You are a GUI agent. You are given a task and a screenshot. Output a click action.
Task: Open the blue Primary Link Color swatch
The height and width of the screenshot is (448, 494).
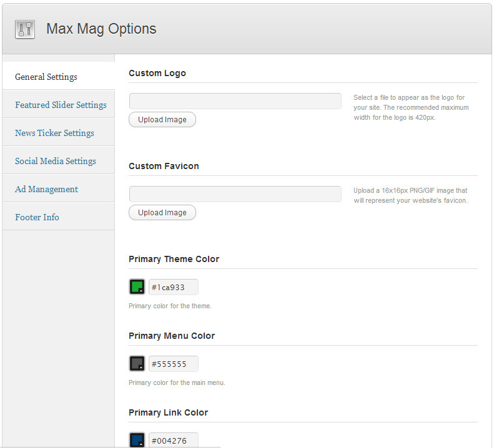coord(137,440)
